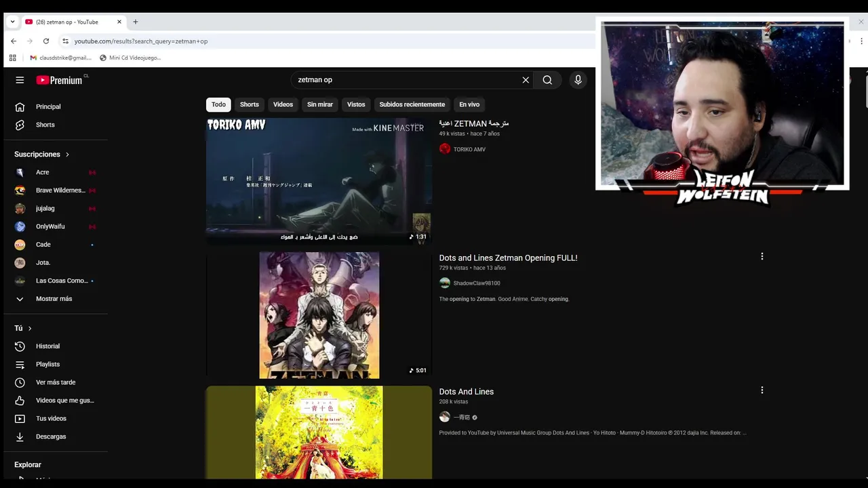Open TORIKO AMV channel name link
Image resolution: width=868 pixels, height=488 pixels.
(469, 149)
